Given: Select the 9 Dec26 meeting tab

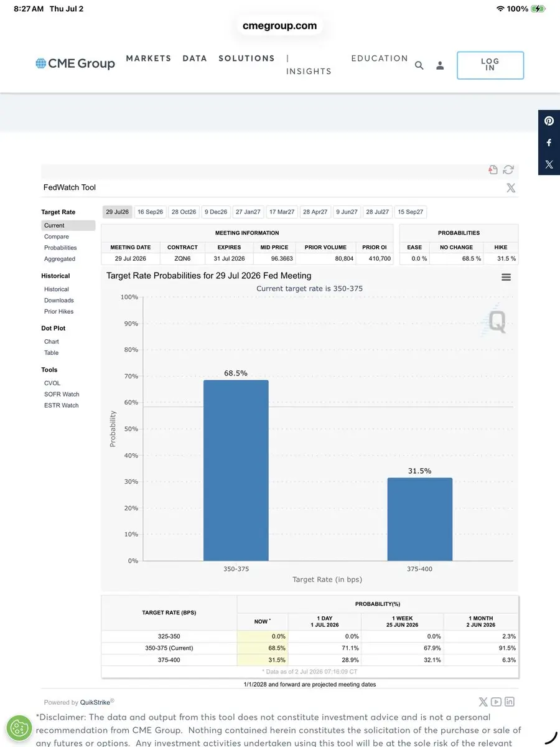Looking at the screenshot, I should 216,212.
